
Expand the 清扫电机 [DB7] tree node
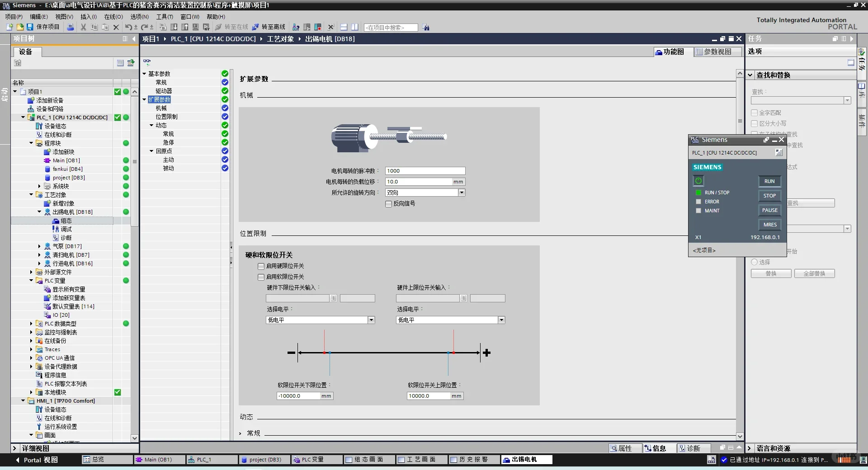click(x=39, y=255)
